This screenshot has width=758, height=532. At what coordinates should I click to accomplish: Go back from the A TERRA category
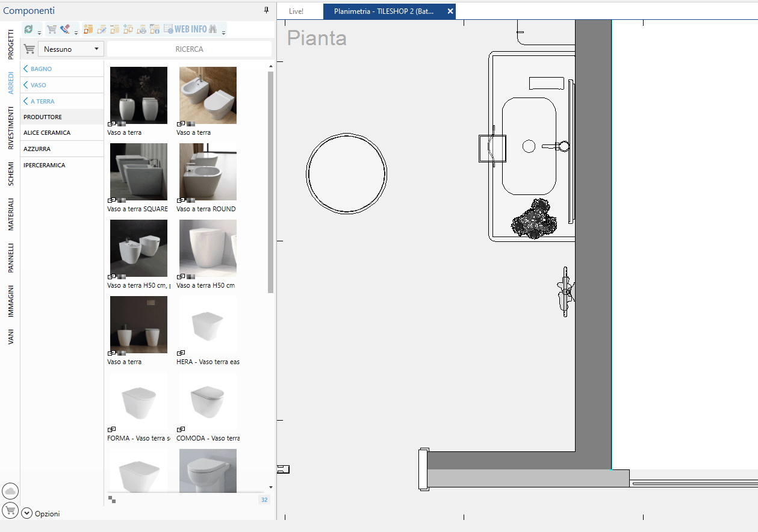click(x=62, y=101)
